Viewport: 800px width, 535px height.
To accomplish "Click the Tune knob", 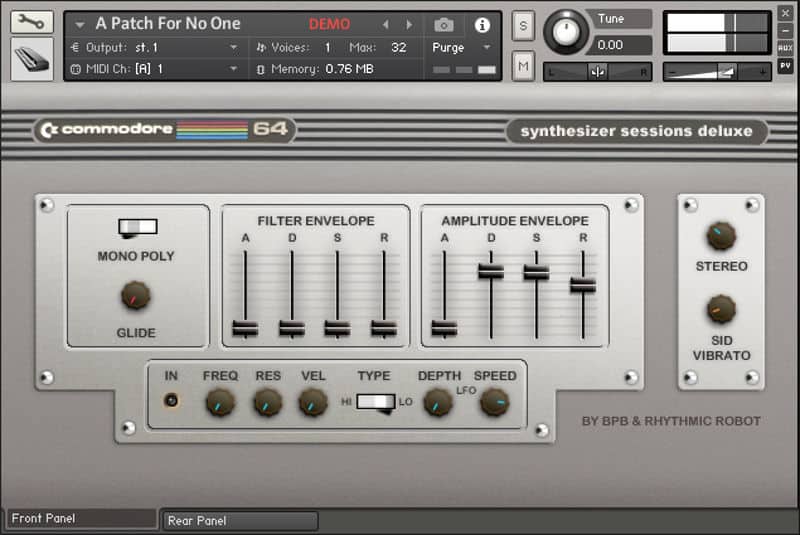I will 567,33.
